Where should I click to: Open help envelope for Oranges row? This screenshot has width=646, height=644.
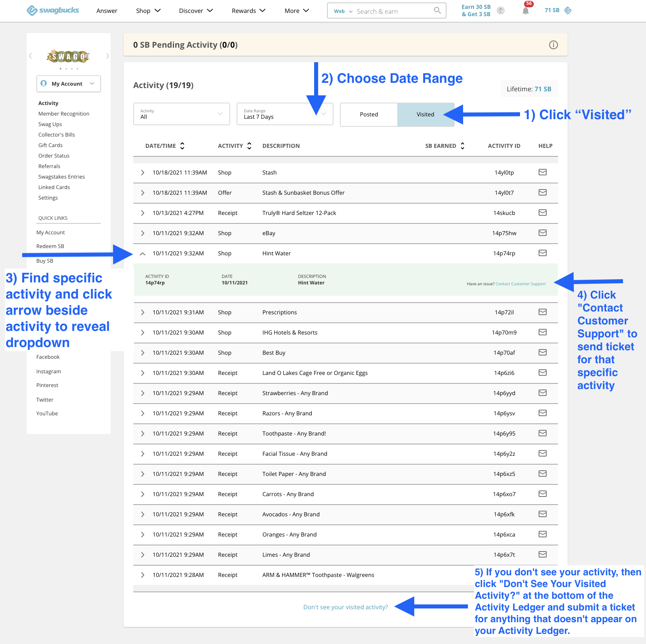coord(543,534)
